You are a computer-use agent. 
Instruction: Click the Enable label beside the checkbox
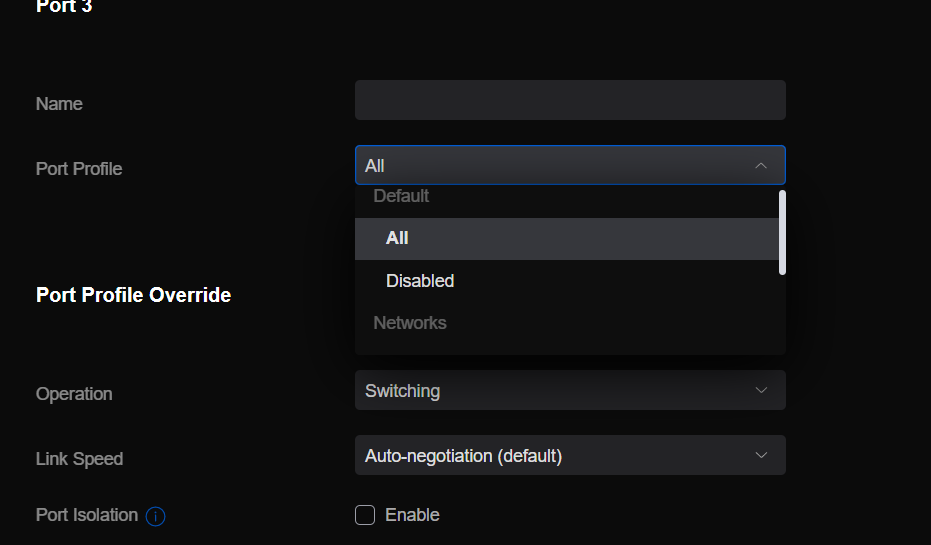pos(412,515)
